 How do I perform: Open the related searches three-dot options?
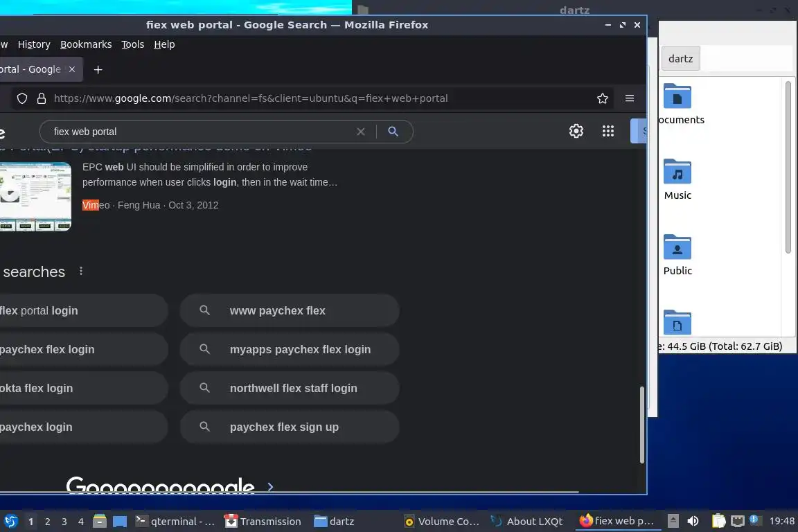coord(81,272)
